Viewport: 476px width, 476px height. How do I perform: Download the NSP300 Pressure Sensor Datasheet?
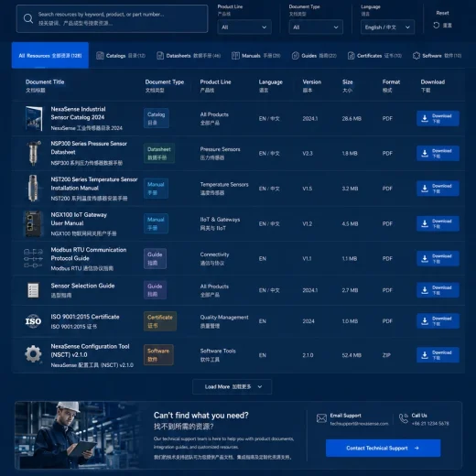click(438, 153)
